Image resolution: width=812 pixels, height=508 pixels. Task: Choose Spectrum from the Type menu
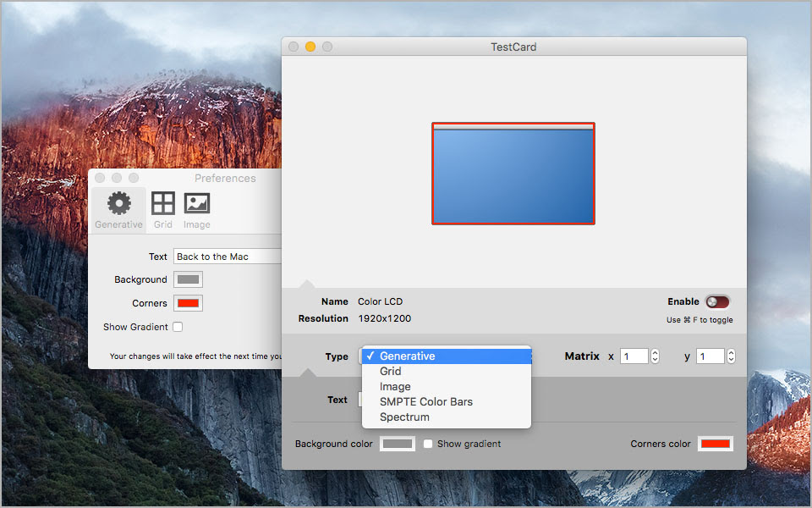(447, 417)
